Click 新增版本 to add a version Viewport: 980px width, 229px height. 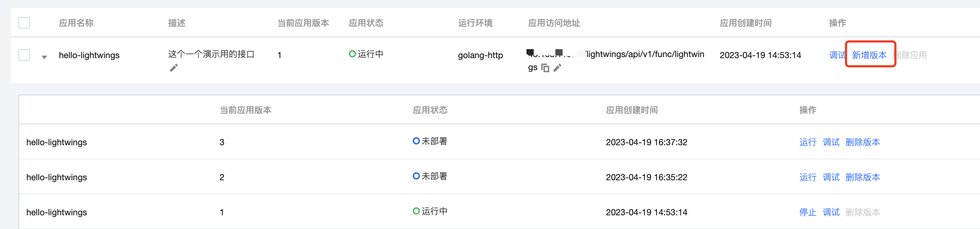[869, 55]
